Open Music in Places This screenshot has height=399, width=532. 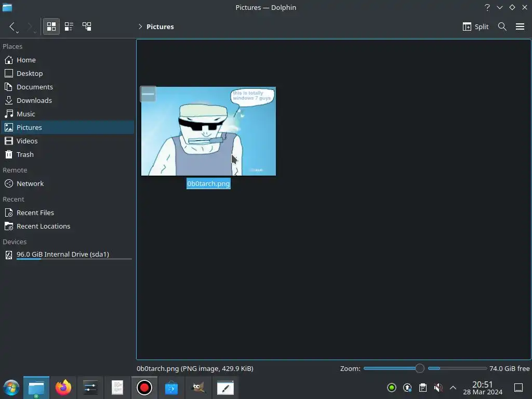pos(67,114)
